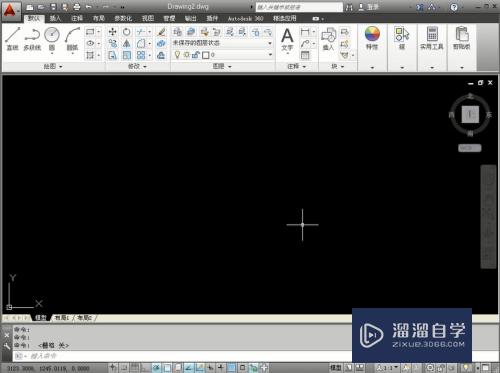The height and width of the screenshot is (373, 500).
Task: Select the Text (文字) tool
Action: (287, 40)
